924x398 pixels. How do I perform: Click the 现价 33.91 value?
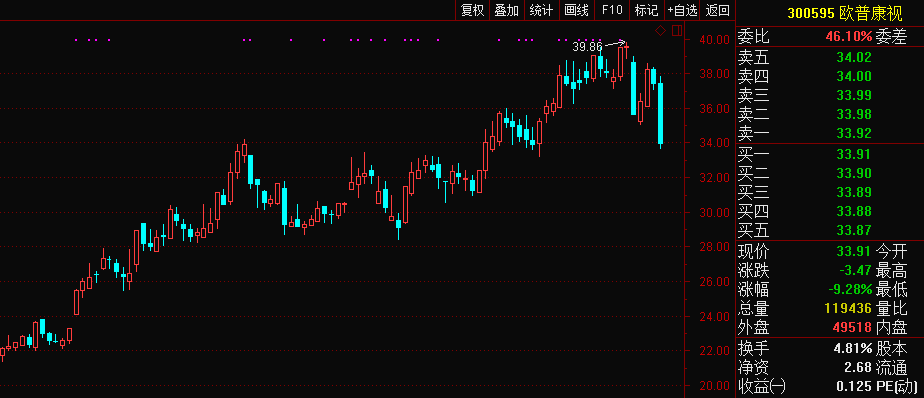coord(854,252)
